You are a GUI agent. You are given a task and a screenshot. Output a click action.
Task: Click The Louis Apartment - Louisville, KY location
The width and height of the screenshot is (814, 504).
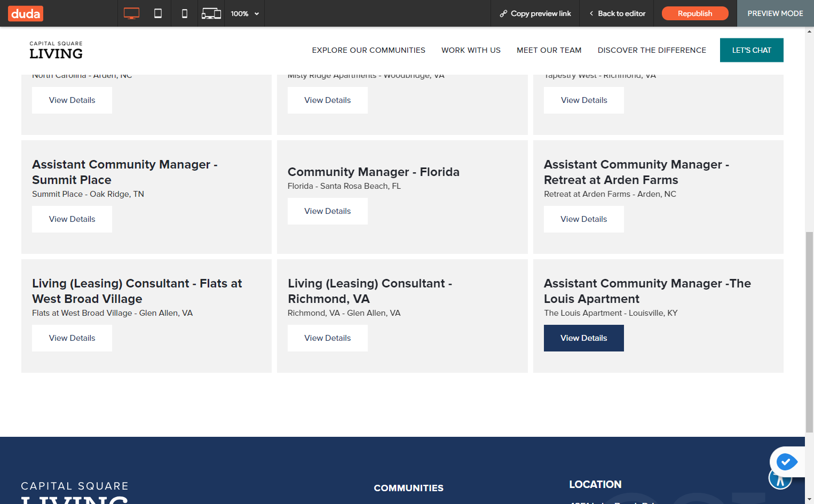611,313
